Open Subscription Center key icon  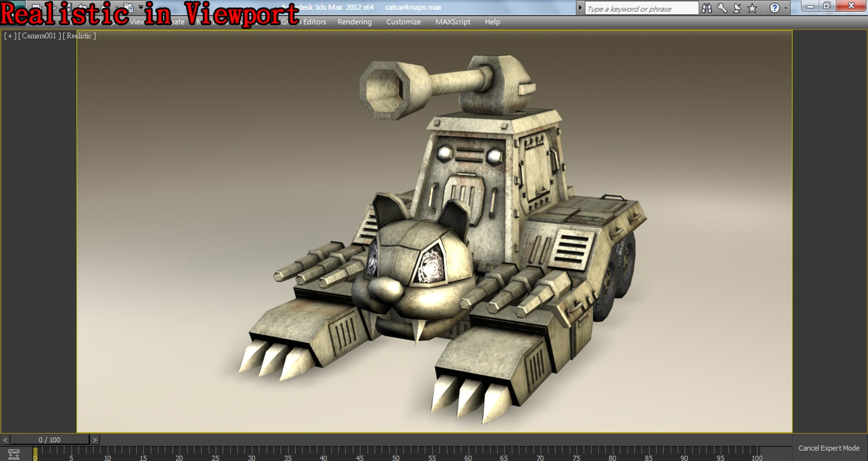pos(722,8)
